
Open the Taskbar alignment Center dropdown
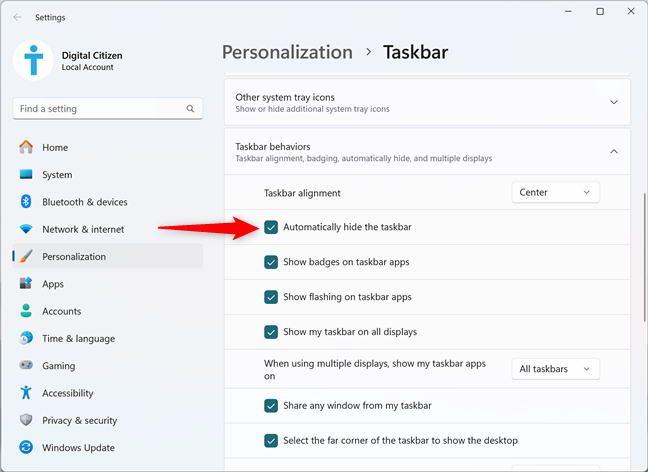(555, 193)
